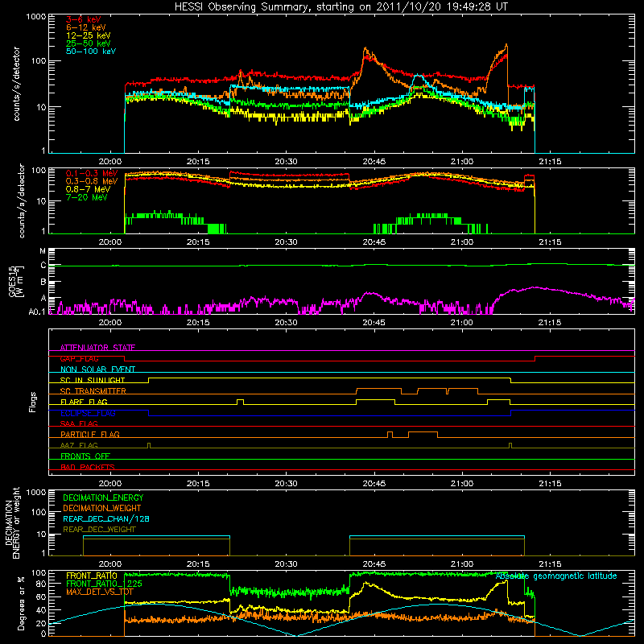Select the FRONTS_OFF flag label
This screenshot has width=644, height=644.
coord(85,456)
